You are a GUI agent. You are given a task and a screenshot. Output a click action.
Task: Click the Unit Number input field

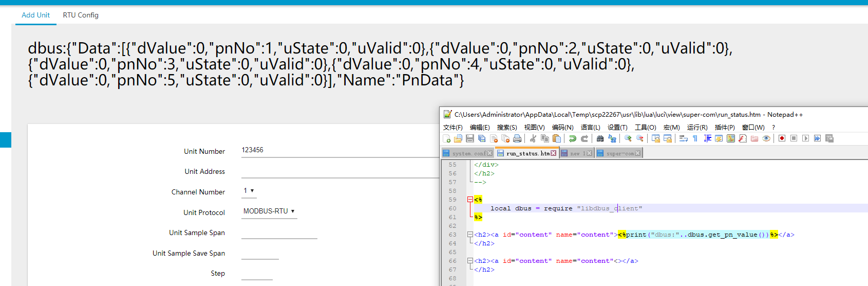point(339,150)
